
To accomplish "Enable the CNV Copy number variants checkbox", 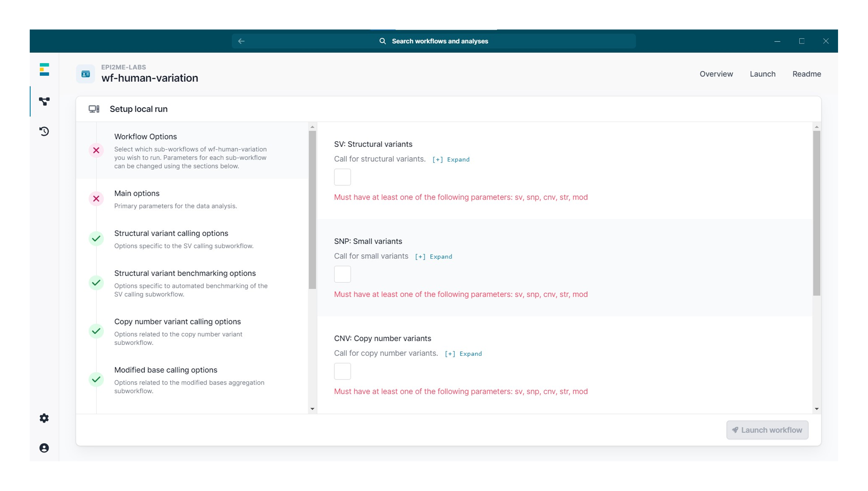I will (342, 371).
